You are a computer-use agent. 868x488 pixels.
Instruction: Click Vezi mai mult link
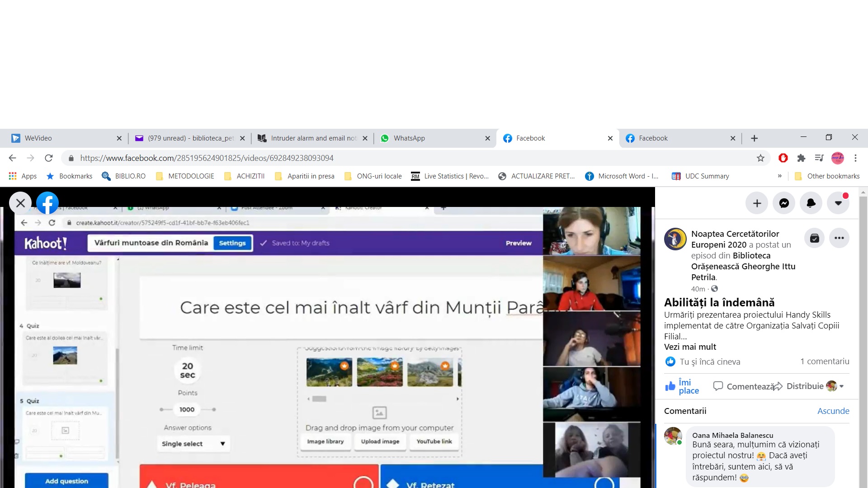click(690, 347)
